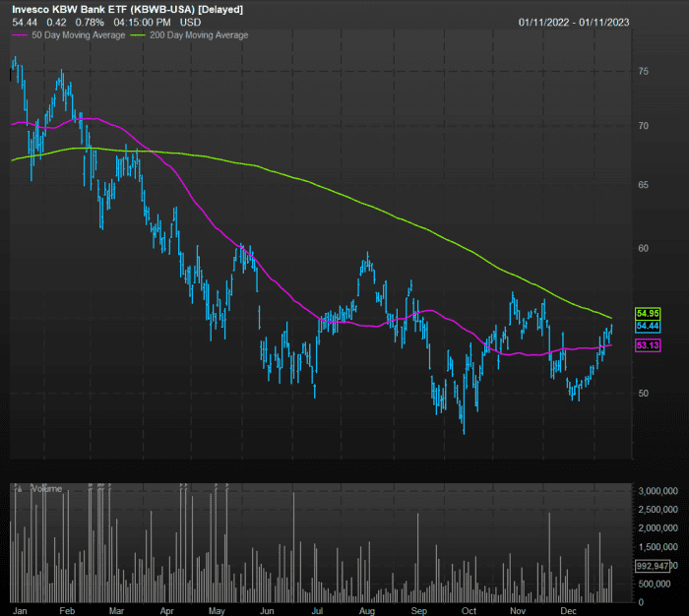Click the Volume panel icon beside the Volume label
The image size is (689, 616).
pyautogui.click(x=19, y=489)
